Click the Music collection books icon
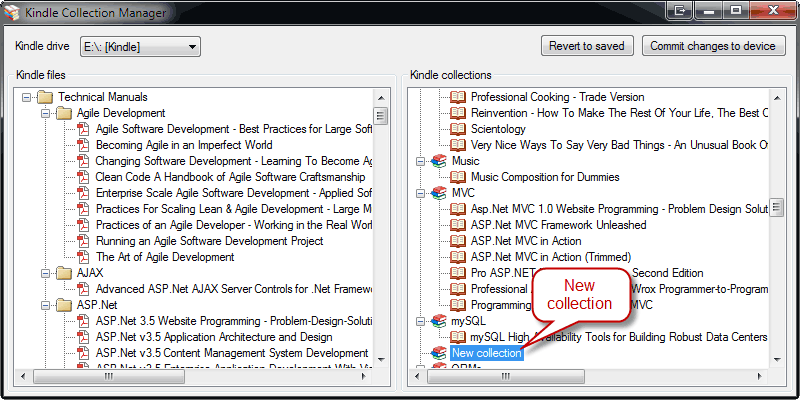Viewport: 800px width, 400px height. (x=439, y=161)
